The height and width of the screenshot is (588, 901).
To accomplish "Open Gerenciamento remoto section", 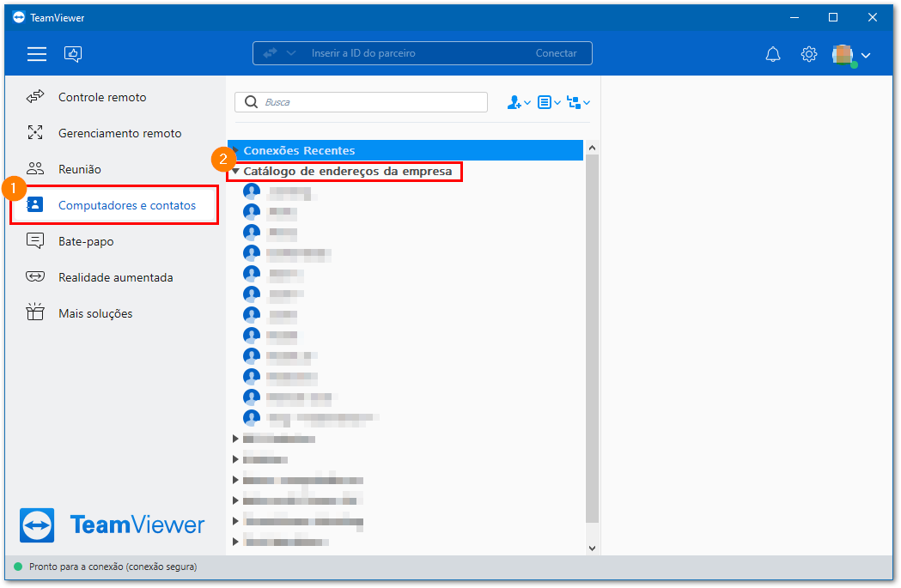I will 115,133.
